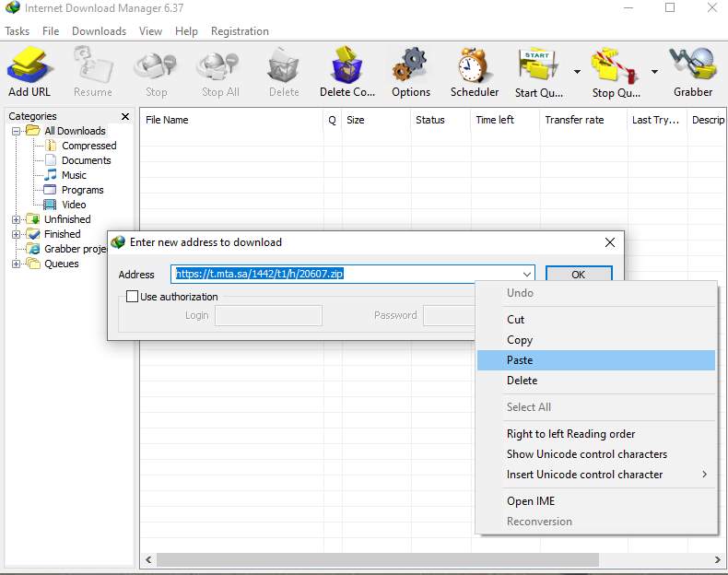Open the Grabber tool icon
The height and width of the screenshot is (575, 728).
[693, 71]
